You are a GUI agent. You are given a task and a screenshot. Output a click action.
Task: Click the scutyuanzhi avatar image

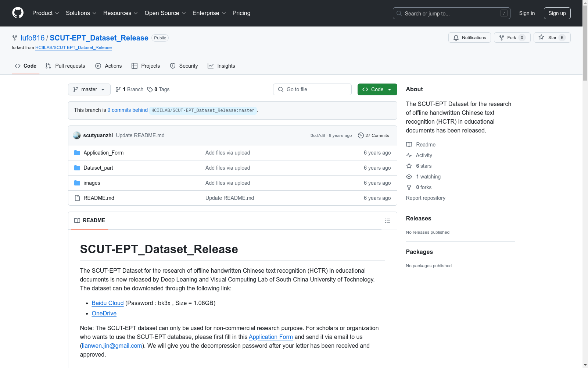[x=77, y=135]
